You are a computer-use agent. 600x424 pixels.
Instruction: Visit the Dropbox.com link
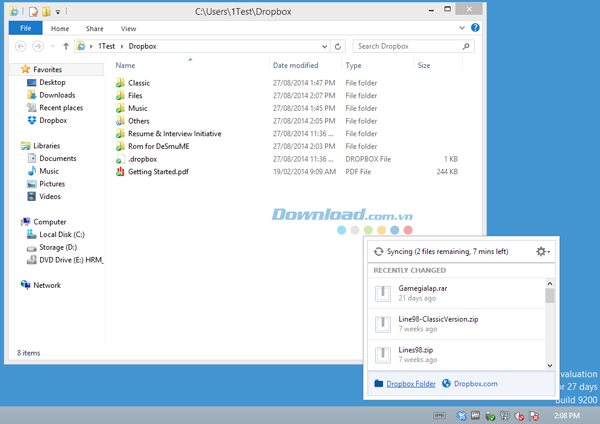(476, 383)
